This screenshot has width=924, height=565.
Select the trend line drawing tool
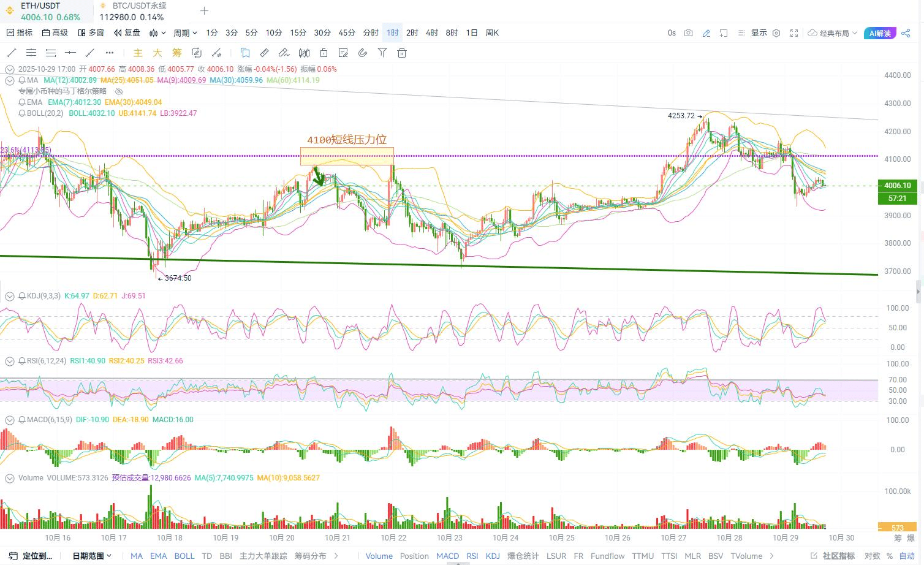12,53
